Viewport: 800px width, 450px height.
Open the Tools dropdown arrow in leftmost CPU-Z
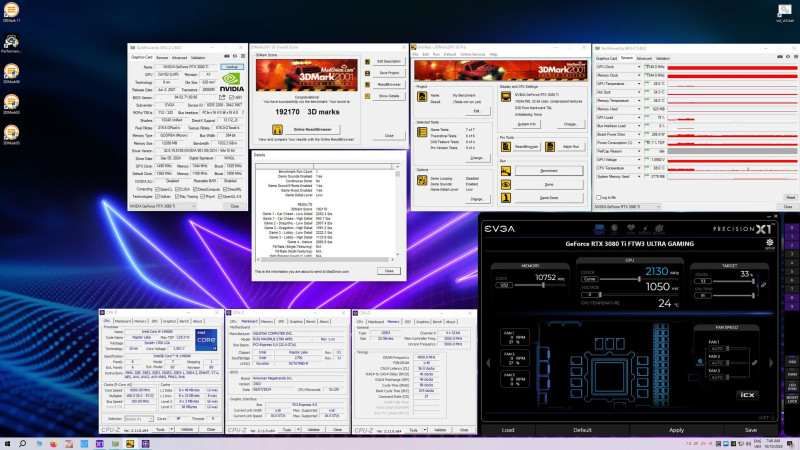[x=172, y=430]
